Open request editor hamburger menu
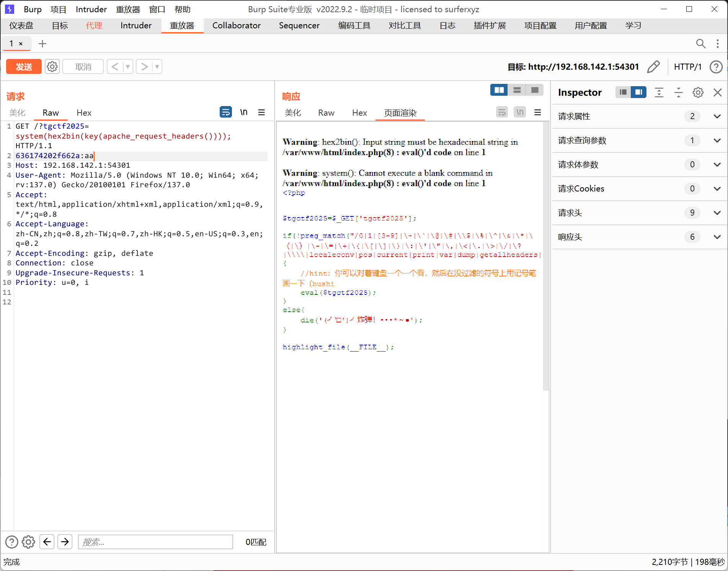Screen dimensions: 728x571 pyautogui.click(x=261, y=112)
